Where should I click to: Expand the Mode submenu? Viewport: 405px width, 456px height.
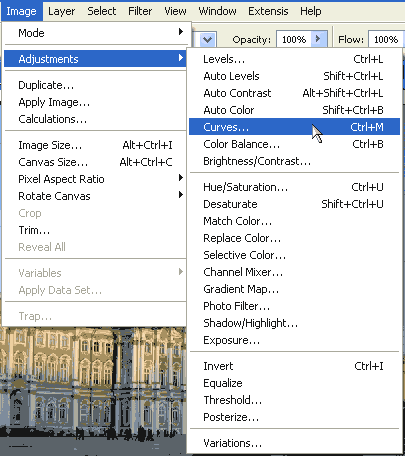point(95,33)
